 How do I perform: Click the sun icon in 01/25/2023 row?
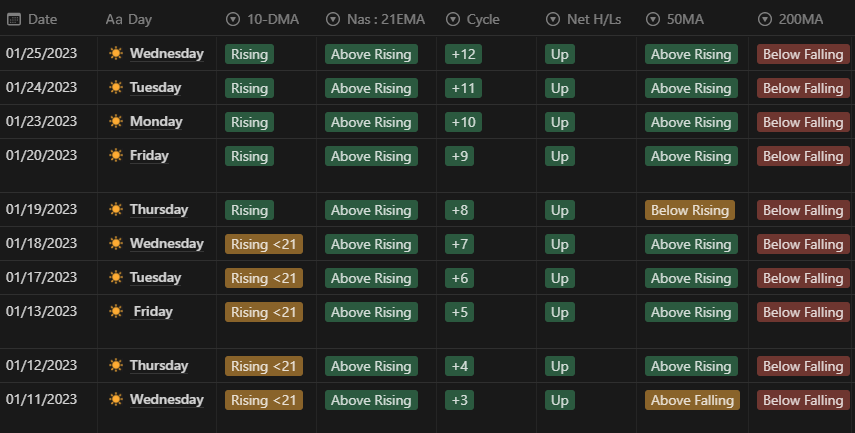[x=116, y=53]
